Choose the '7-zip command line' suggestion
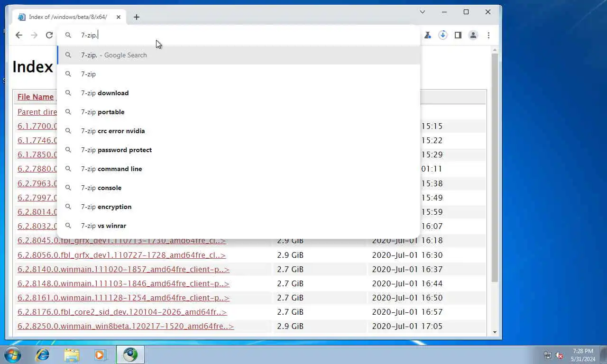The height and width of the screenshot is (364, 607). [x=239, y=169]
